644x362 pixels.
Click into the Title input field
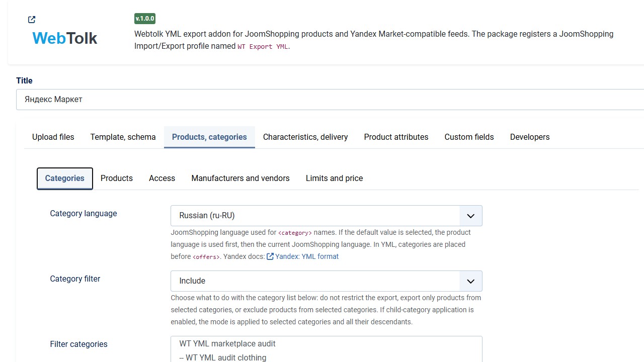pyautogui.click(x=330, y=100)
